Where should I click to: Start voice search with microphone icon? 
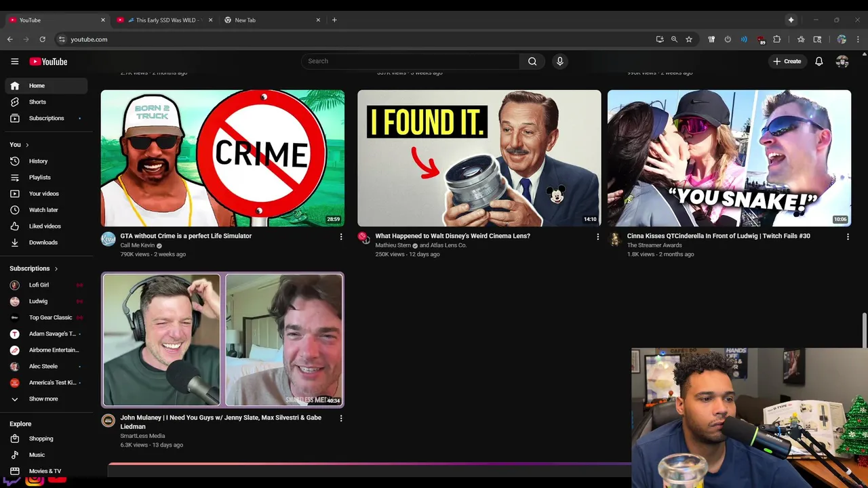point(559,61)
